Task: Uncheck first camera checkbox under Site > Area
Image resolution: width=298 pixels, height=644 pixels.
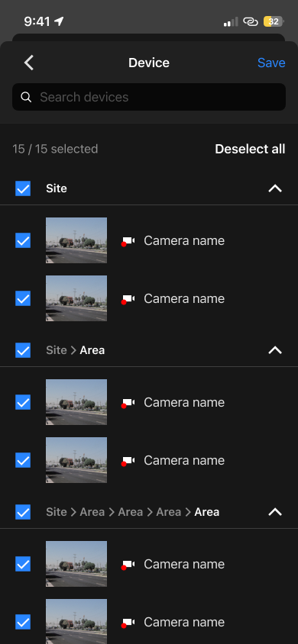Action: (23, 402)
